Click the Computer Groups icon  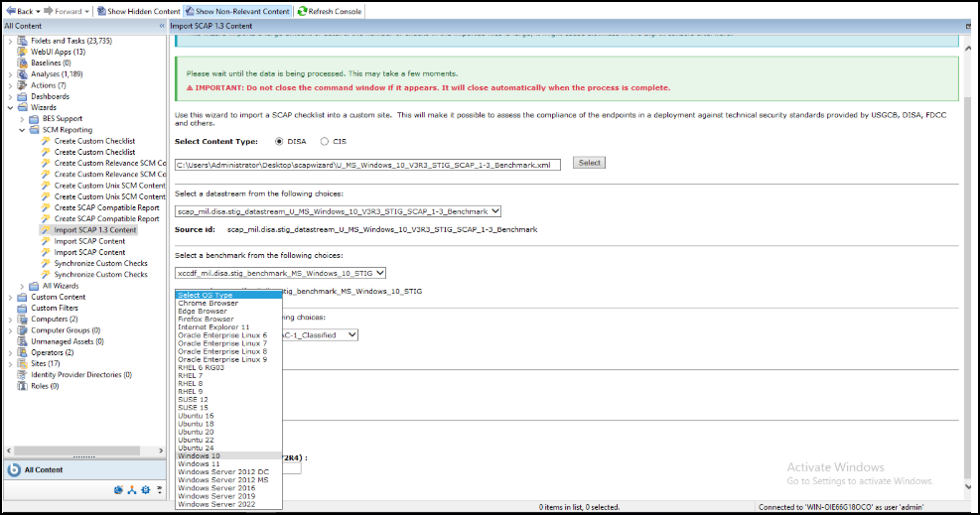pyautogui.click(x=23, y=330)
